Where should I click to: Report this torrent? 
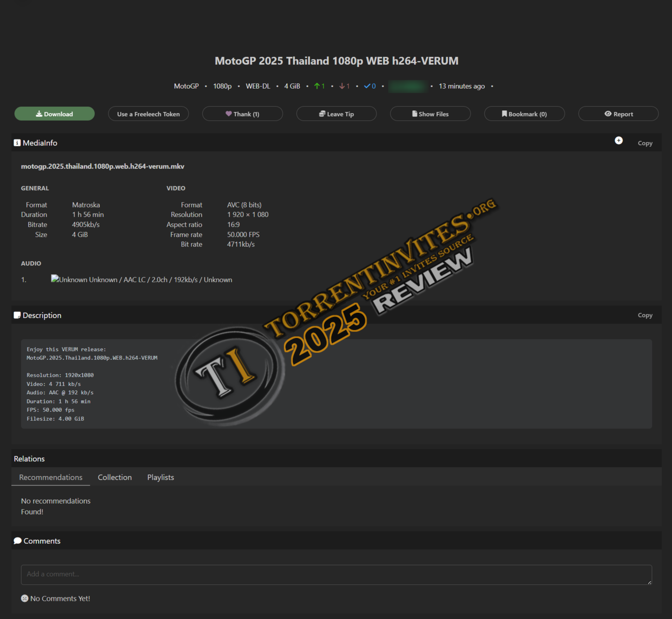618,114
